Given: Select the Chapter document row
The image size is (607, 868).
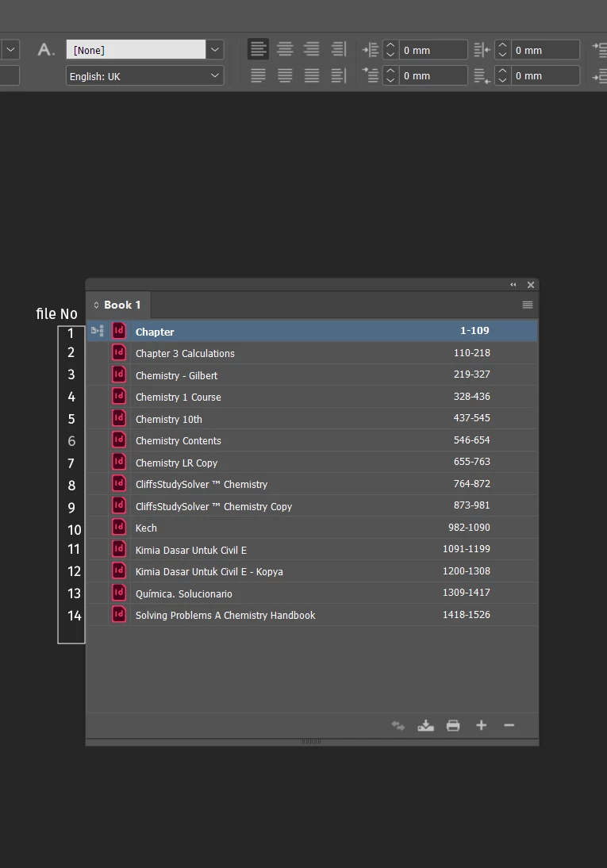Looking at the screenshot, I should pyautogui.click(x=312, y=331).
